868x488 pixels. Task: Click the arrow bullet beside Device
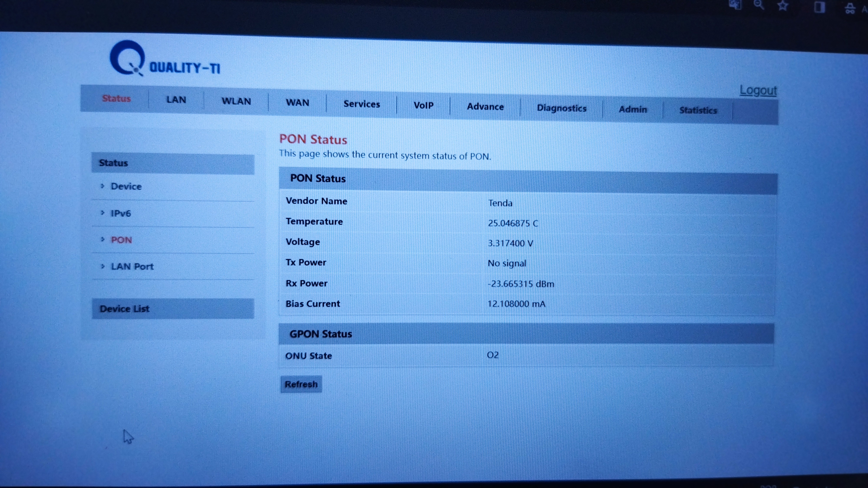(103, 186)
